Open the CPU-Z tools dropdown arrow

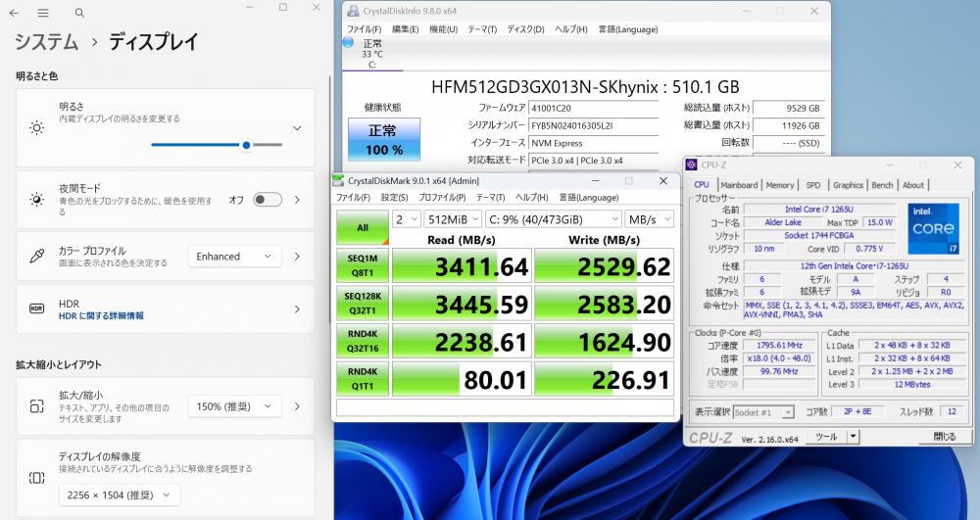pyautogui.click(x=854, y=437)
